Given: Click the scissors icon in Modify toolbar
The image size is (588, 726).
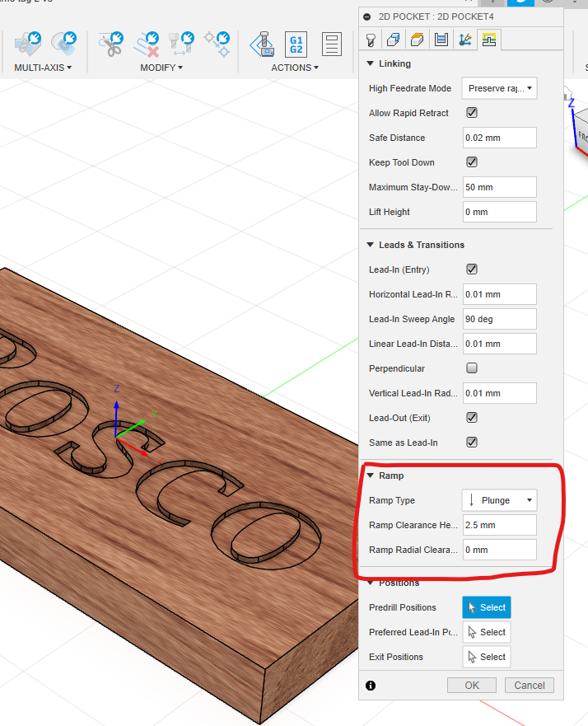Looking at the screenshot, I should (x=111, y=44).
